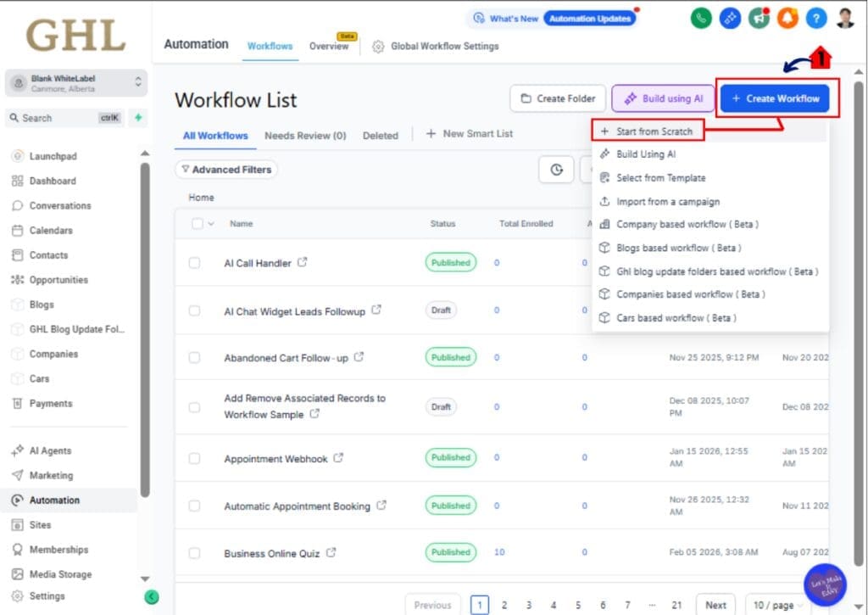The width and height of the screenshot is (868, 615).
Task: Open external link icon beside Automatic Appointment Booking
Action: pos(381,506)
